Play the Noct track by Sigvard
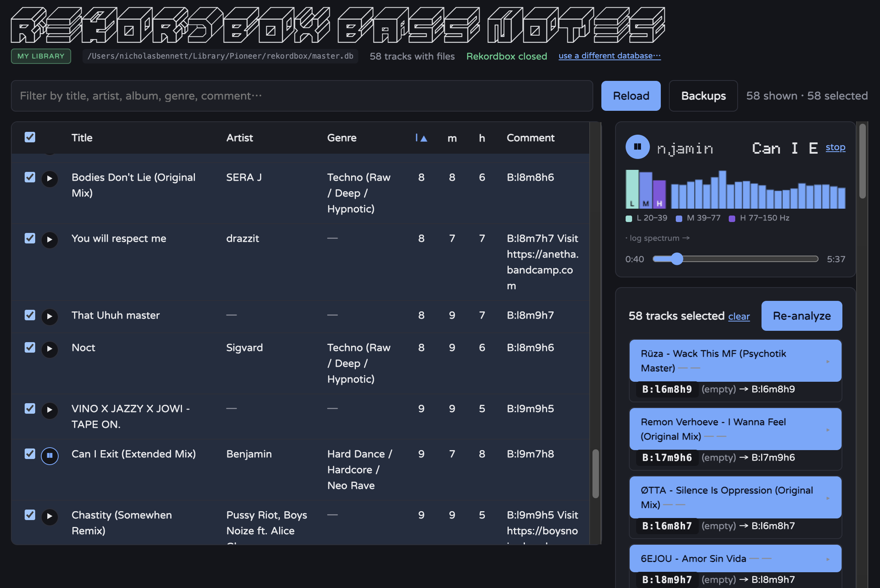 [49, 349]
